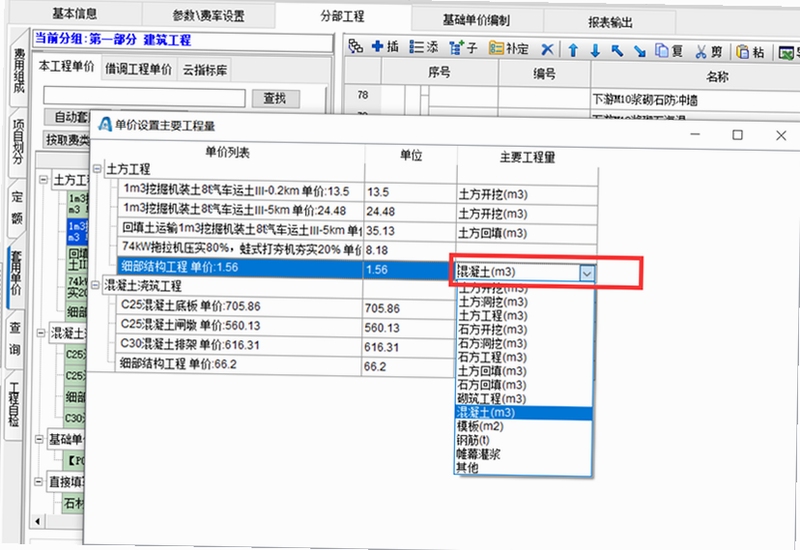Viewport: 800px width, 550px height.
Task: Click the blue plus 插 insert button
Action: (386, 46)
